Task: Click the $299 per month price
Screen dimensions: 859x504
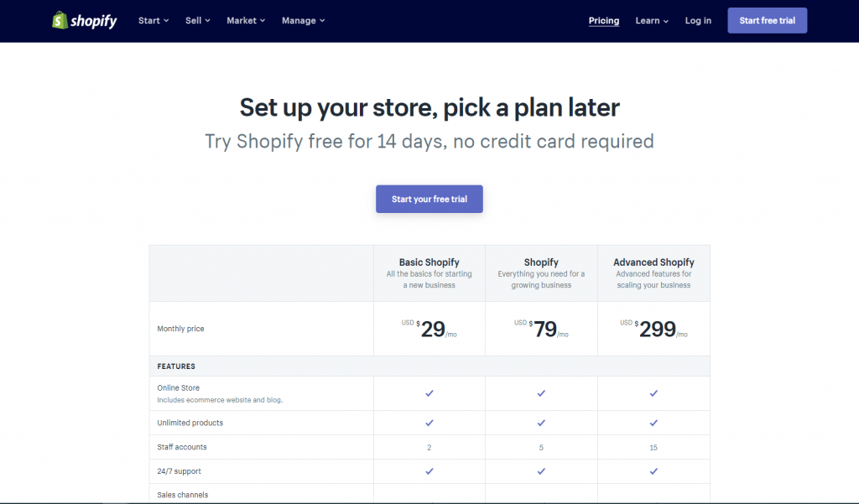Action: (x=653, y=329)
